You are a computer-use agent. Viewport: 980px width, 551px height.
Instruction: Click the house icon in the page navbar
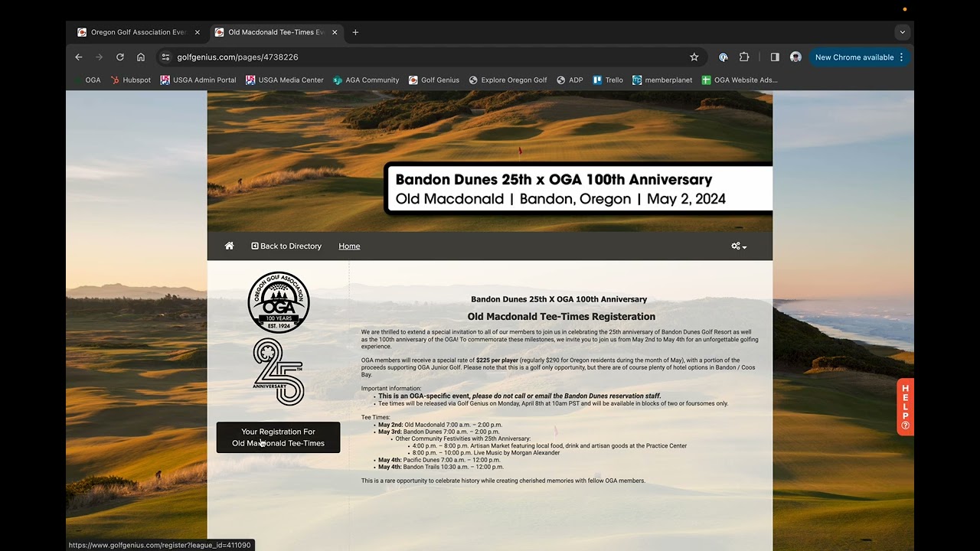tap(229, 246)
